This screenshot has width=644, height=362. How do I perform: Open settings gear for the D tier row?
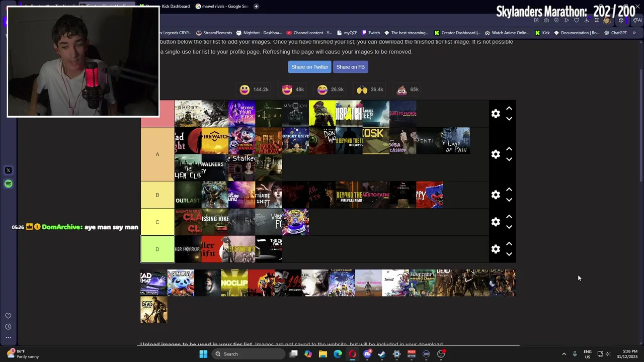[x=496, y=249]
